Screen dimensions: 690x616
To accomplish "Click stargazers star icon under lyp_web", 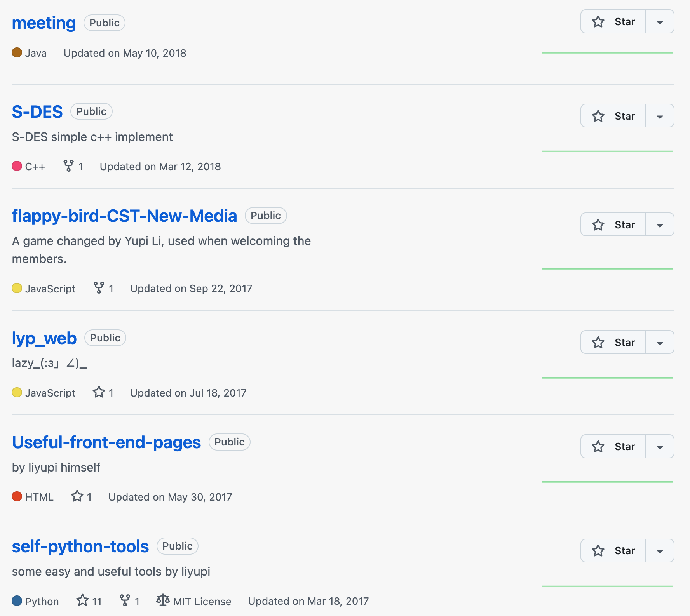I will (x=99, y=392).
